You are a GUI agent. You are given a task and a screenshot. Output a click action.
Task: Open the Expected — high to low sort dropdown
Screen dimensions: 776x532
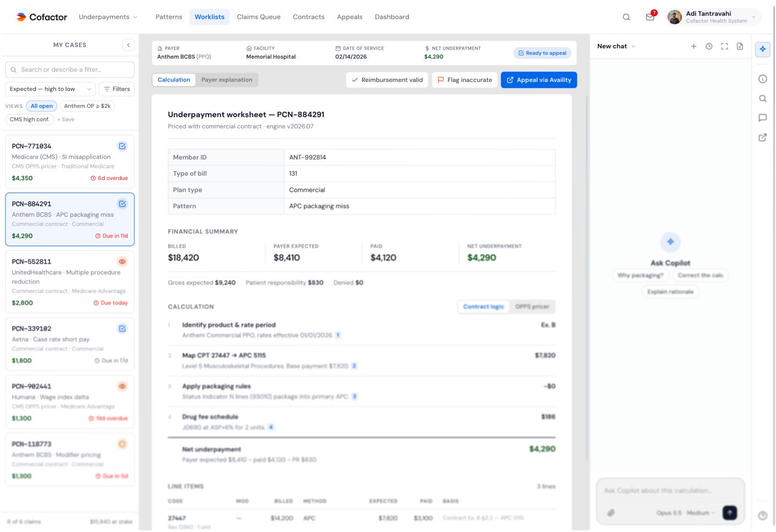(51, 89)
